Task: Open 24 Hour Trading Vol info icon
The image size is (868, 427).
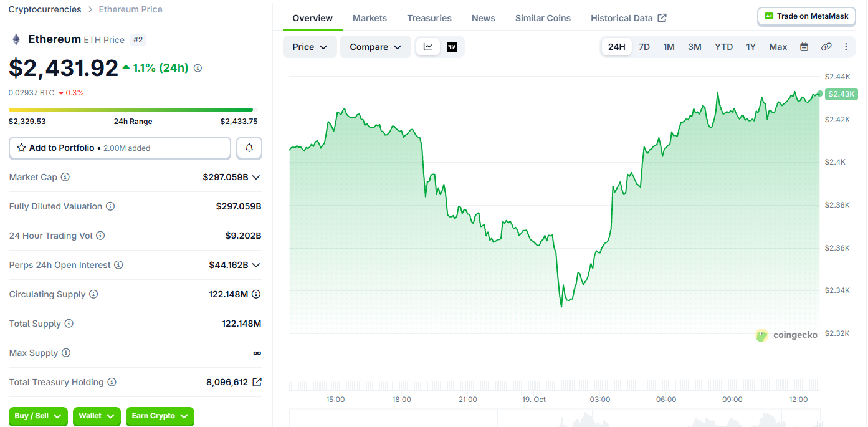Action: point(100,236)
